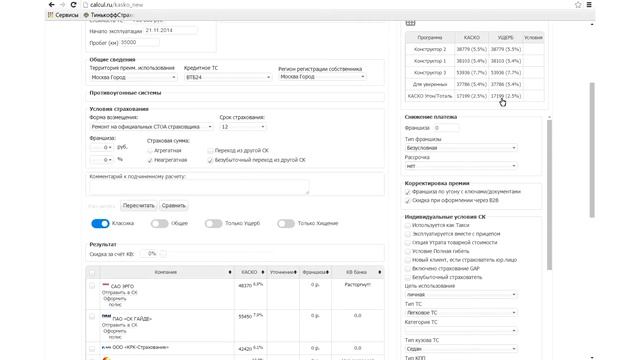Open the Цель использования dropdown
640x360 pixels.
[461, 294]
